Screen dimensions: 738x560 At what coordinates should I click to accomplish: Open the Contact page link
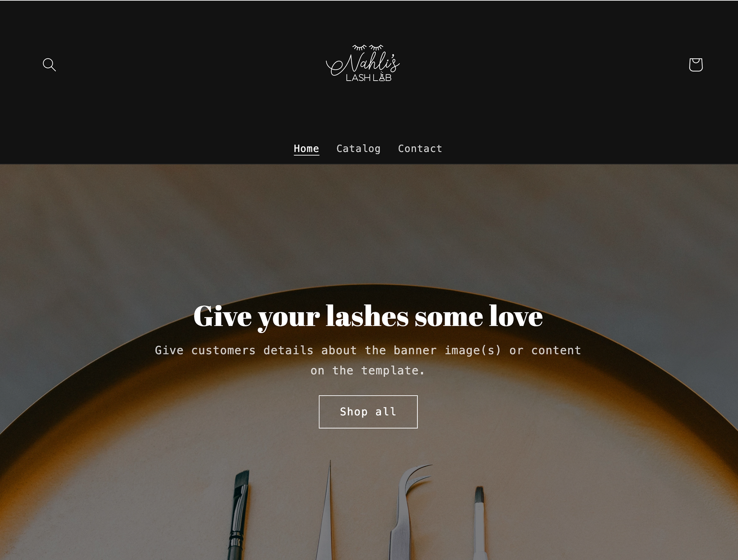click(420, 148)
